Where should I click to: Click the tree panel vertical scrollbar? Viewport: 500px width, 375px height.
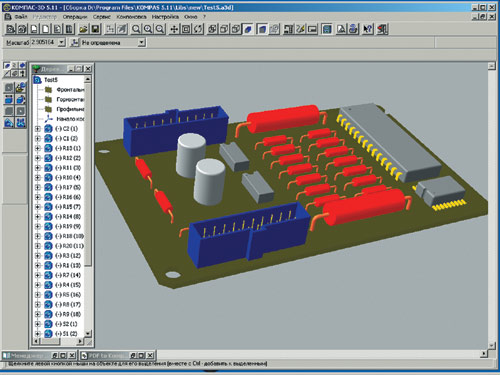(88, 207)
